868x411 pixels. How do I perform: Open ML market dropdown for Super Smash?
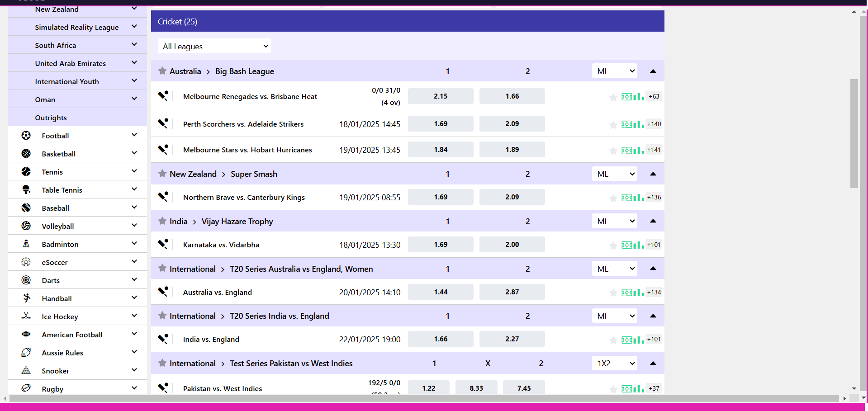point(614,174)
